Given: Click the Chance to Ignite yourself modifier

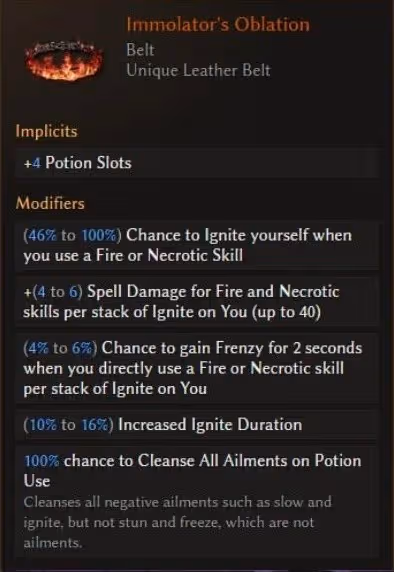Looking at the screenshot, I should tap(197, 245).
